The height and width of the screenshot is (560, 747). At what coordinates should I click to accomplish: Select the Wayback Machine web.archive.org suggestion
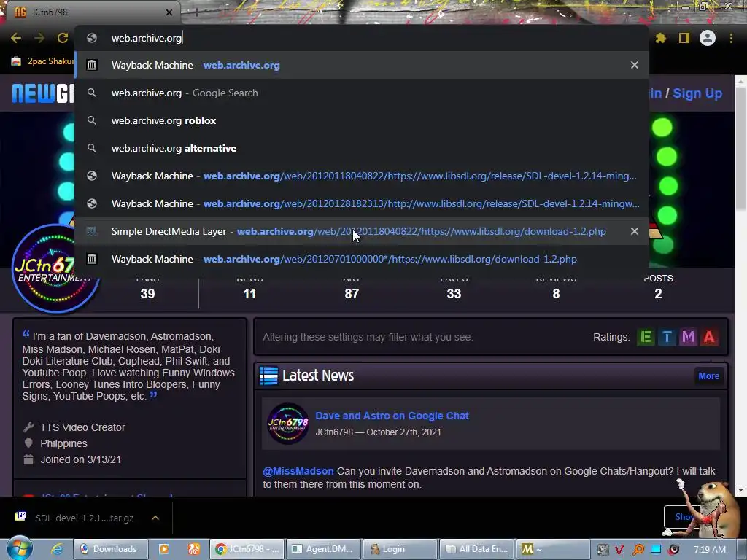pyautogui.click(x=362, y=65)
